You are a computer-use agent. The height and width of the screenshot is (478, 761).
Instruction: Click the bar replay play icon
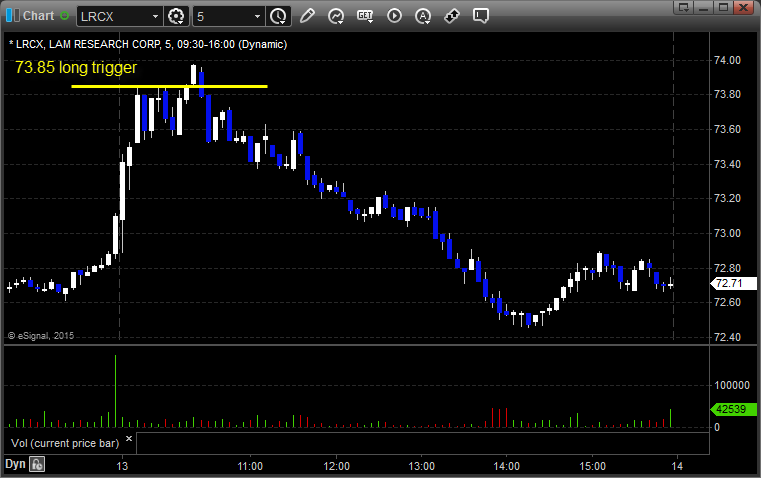(394, 16)
